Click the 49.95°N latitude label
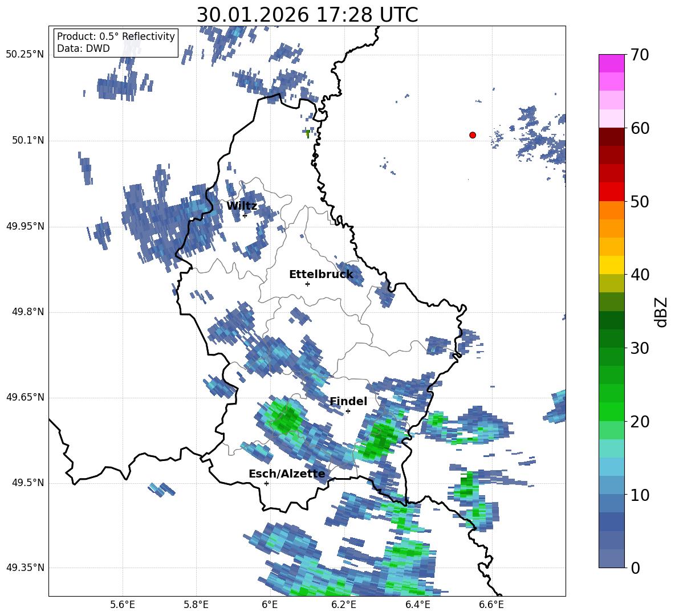 pyautogui.click(x=25, y=226)
